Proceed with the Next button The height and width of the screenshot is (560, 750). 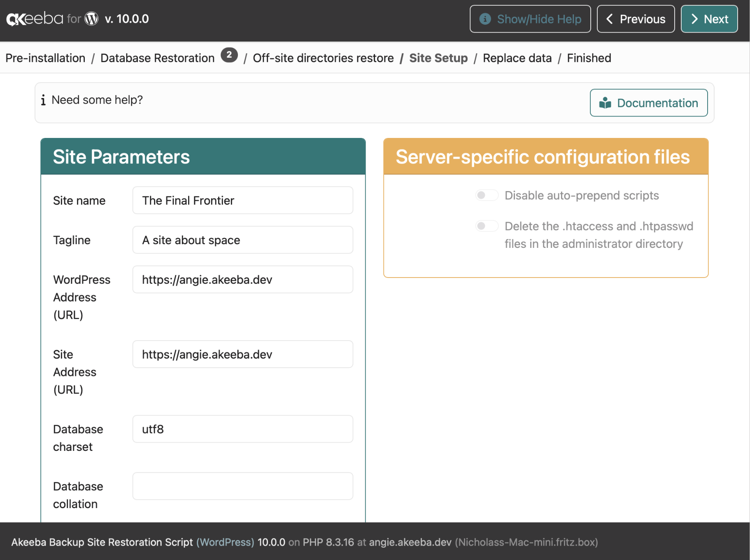(709, 19)
